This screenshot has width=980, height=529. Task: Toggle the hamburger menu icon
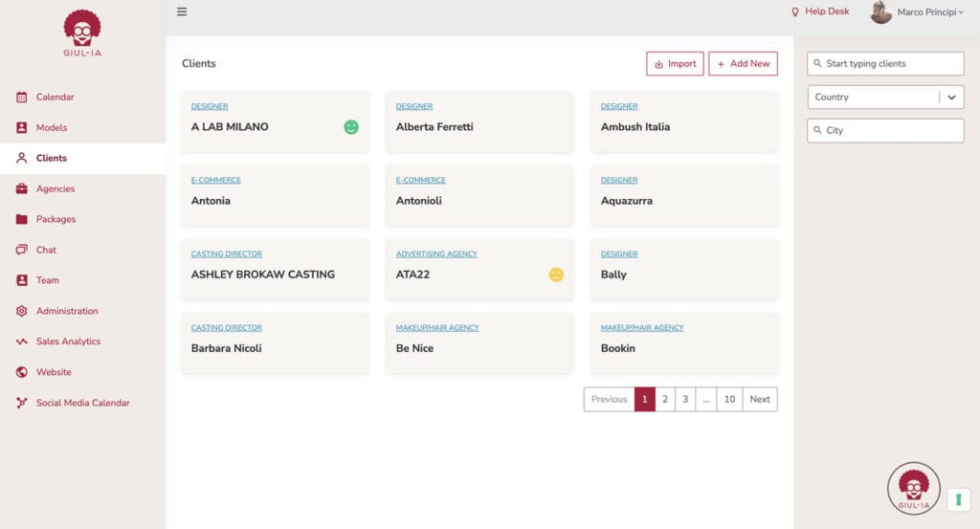click(x=182, y=11)
